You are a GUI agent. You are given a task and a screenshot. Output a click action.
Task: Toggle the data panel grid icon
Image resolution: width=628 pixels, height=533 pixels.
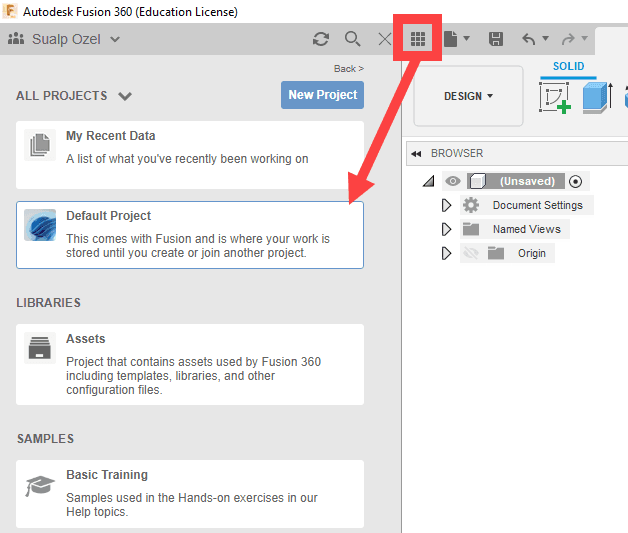[418, 39]
